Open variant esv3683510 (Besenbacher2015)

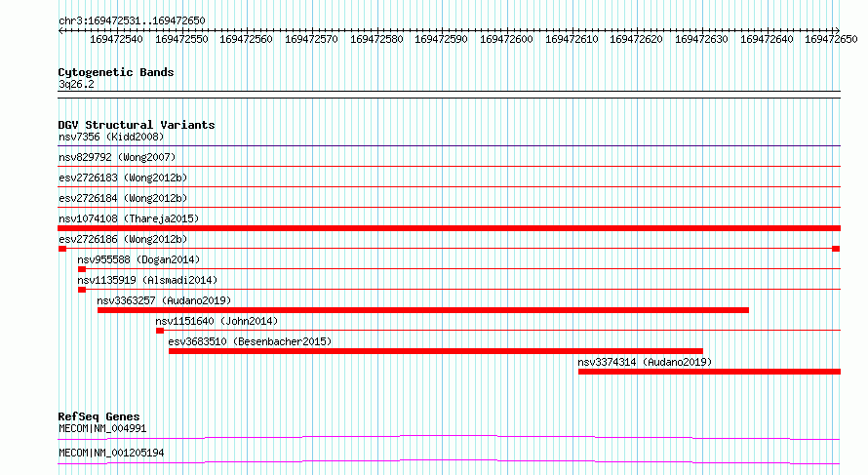point(250,341)
